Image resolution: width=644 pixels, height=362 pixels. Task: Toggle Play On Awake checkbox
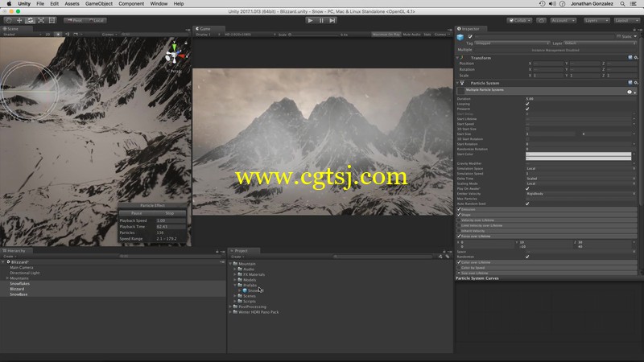(x=527, y=189)
